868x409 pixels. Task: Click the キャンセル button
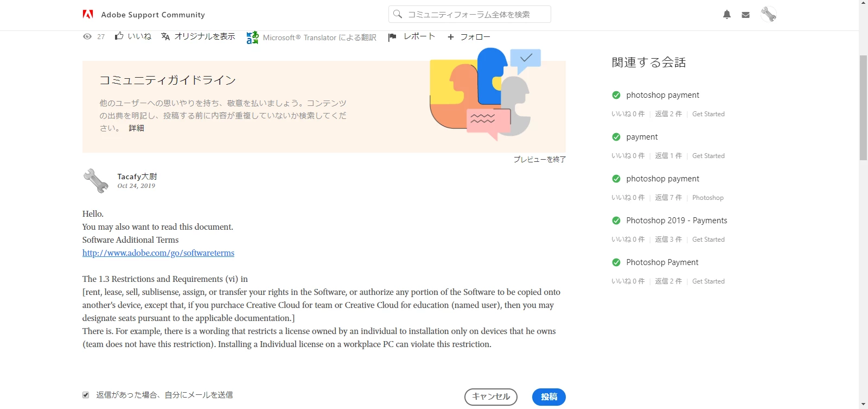(x=491, y=397)
